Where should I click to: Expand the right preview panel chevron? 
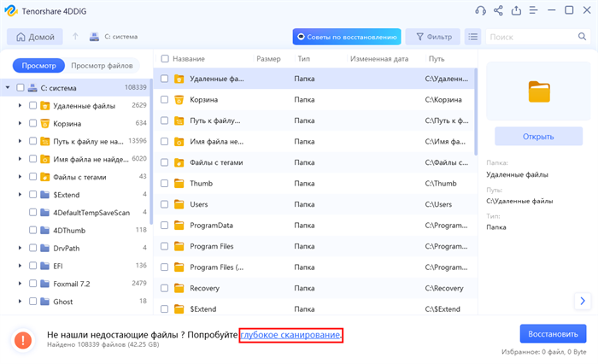coord(583,301)
